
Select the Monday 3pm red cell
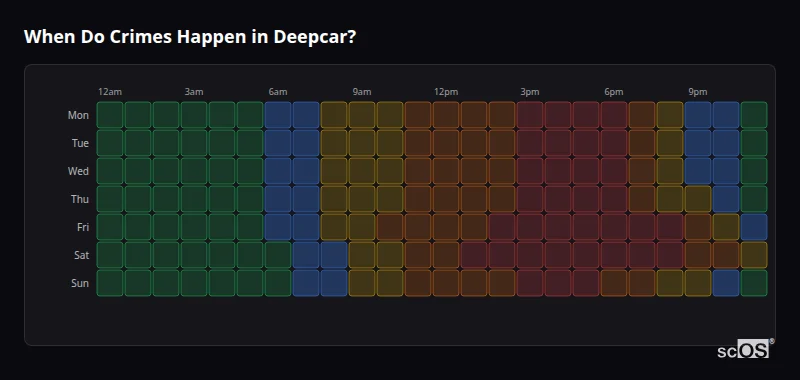click(x=530, y=115)
